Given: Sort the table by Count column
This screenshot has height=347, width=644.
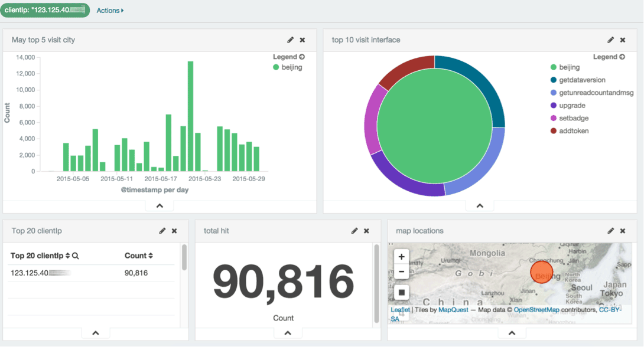Looking at the screenshot, I should pyautogui.click(x=138, y=256).
